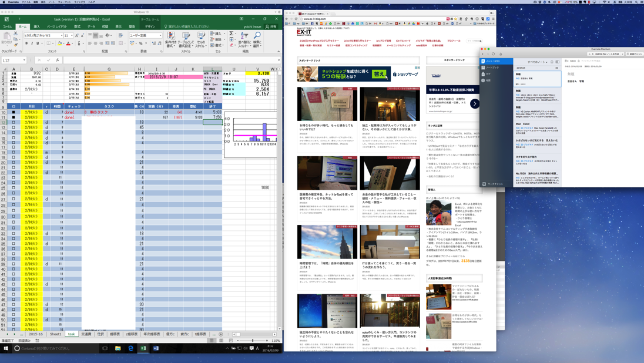Open Edge browser from the Windows taskbar

click(x=130, y=348)
